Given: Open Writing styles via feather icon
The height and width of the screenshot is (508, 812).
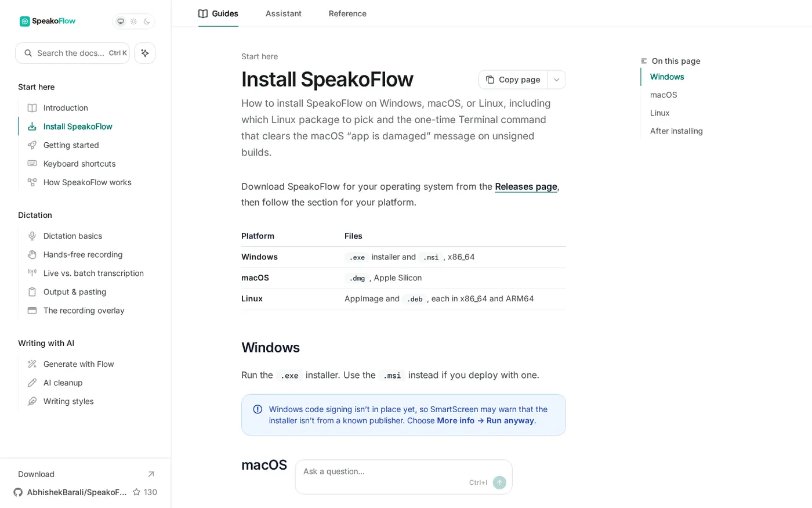Looking at the screenshot, I should coord(32,401).
